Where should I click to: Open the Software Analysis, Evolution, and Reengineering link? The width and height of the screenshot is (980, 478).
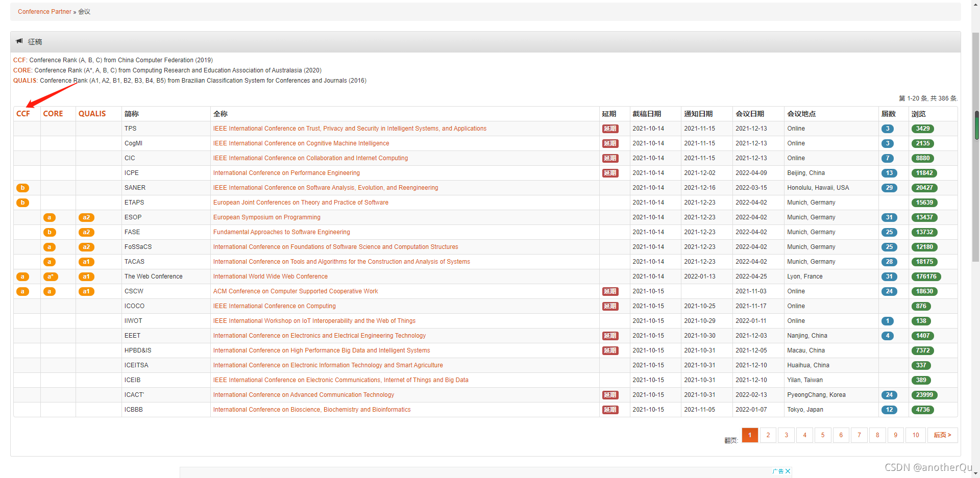[x=326, y=188]
